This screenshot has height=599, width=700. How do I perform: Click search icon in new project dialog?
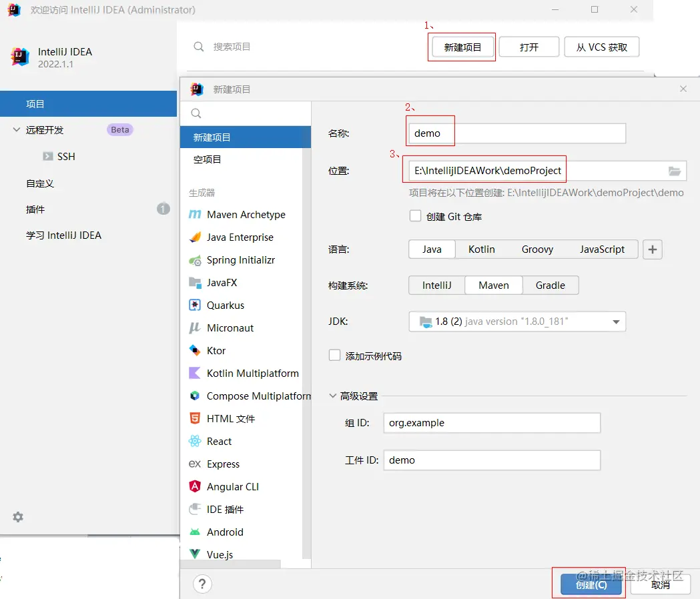[x=196, y=113]
